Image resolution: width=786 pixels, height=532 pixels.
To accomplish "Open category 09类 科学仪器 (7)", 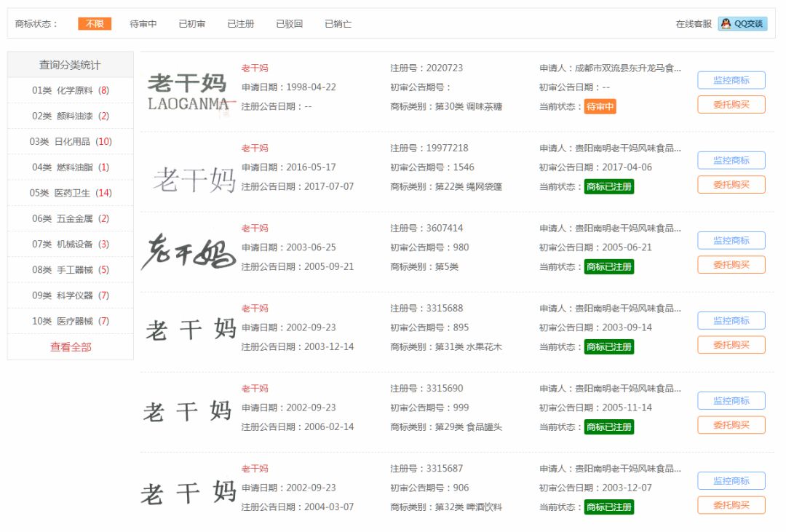I will 71,295.
